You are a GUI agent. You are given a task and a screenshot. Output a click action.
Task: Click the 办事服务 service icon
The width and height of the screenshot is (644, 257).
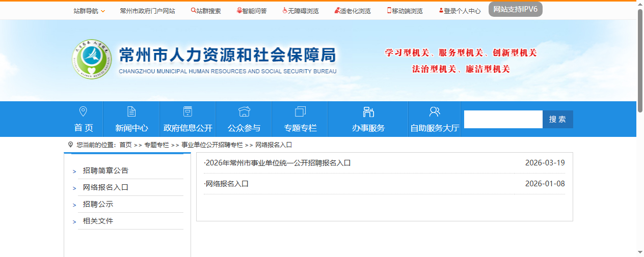(x=368, y=111)
